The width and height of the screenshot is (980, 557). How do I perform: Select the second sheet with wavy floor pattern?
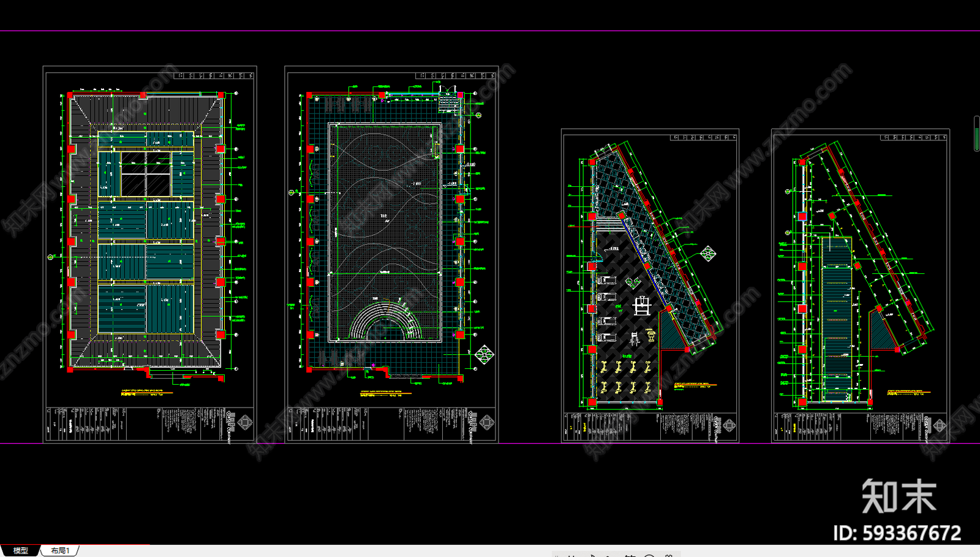tap(391, 254)
